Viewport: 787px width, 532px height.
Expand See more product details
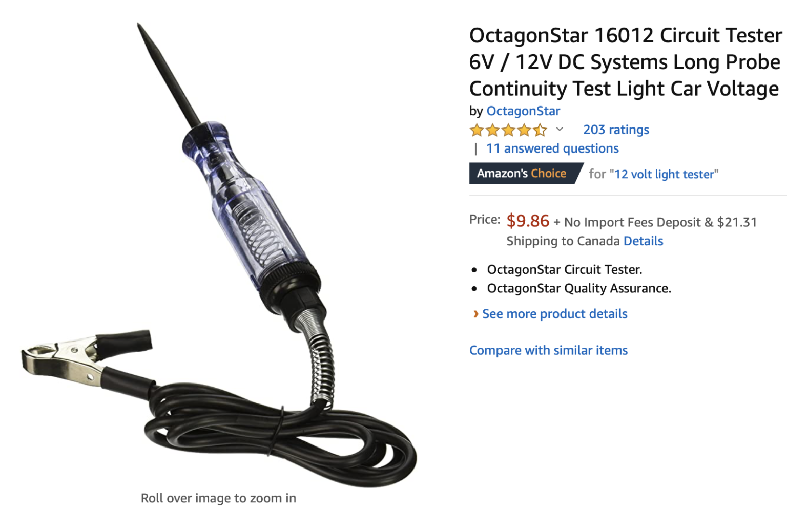pos(554,314)
